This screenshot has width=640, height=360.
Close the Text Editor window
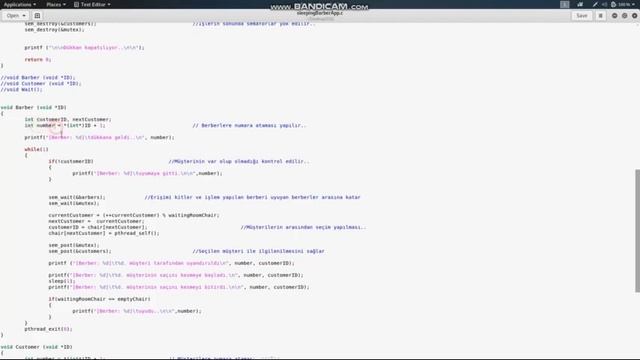(x=634, y=16)
